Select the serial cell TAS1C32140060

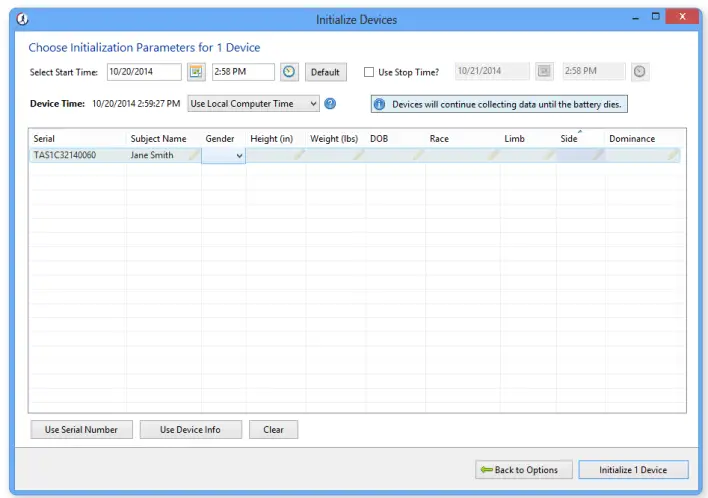click(78, 155)
